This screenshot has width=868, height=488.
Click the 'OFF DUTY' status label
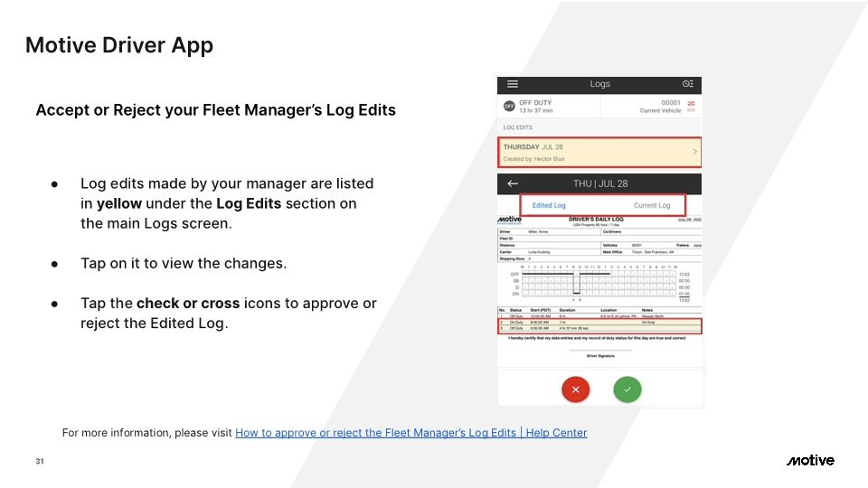click(535, 103)
